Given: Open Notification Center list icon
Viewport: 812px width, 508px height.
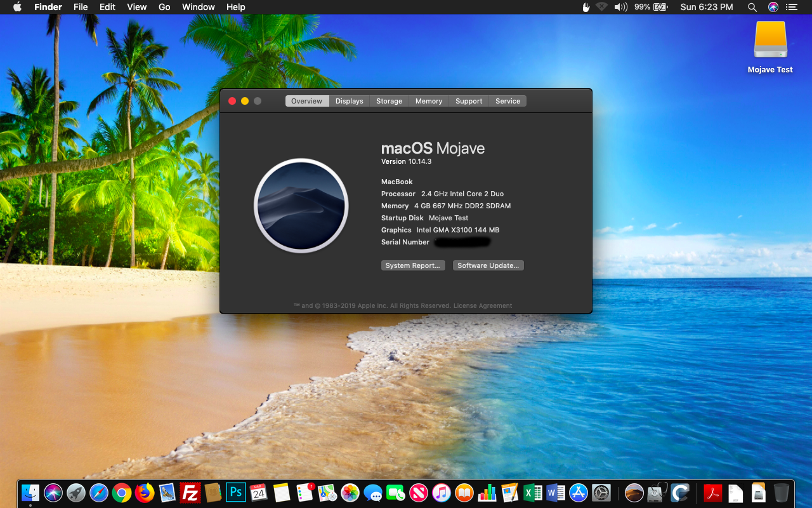Looking at the screenshot, I should tap(791, 7).
